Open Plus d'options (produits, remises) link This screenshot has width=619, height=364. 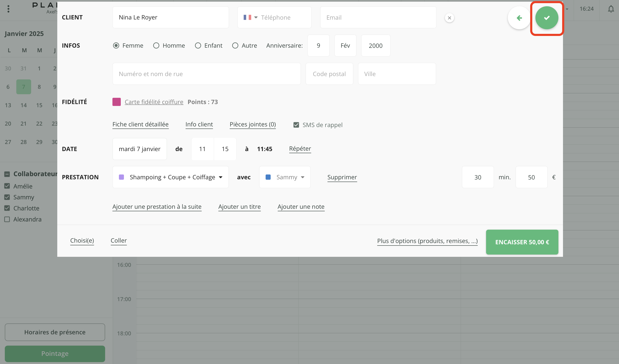[427, 241]
